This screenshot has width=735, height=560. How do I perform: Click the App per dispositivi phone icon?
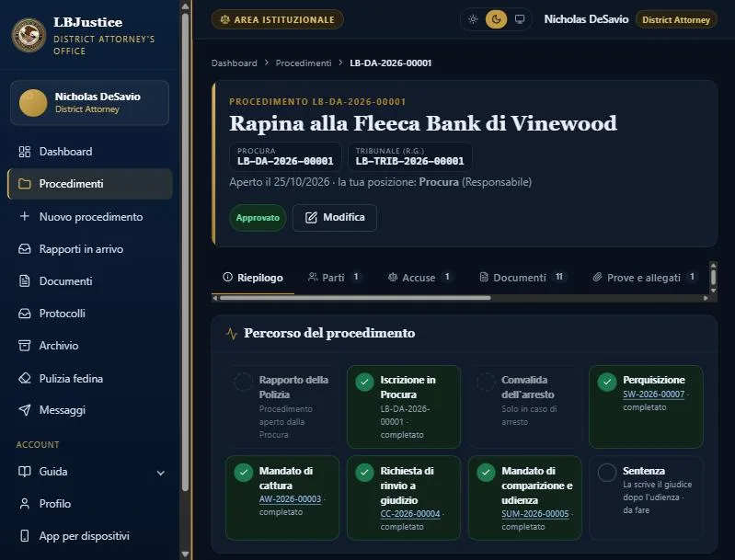[x=24, y=535]
